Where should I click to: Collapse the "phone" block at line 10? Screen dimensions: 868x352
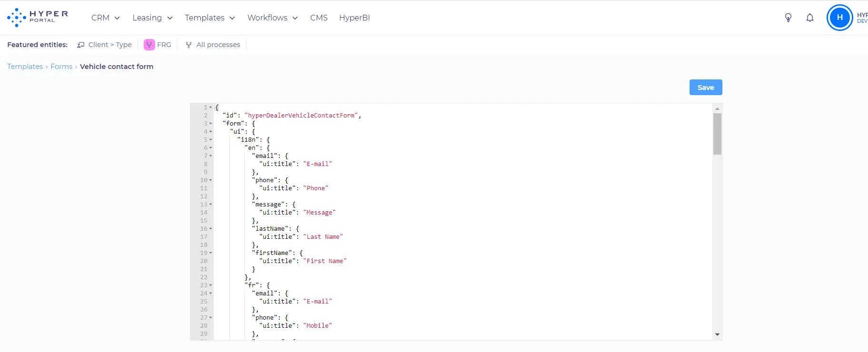point(211,180)
